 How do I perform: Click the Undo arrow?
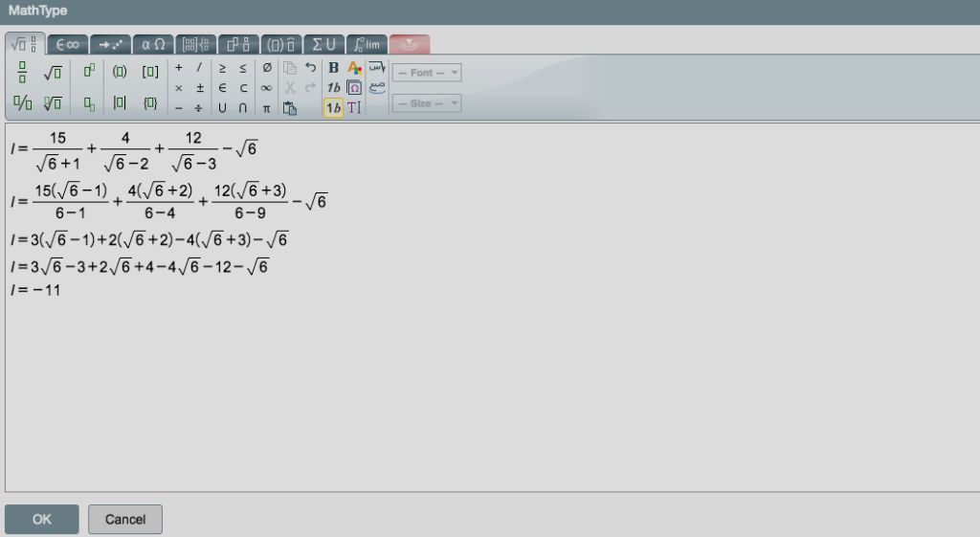311,67
